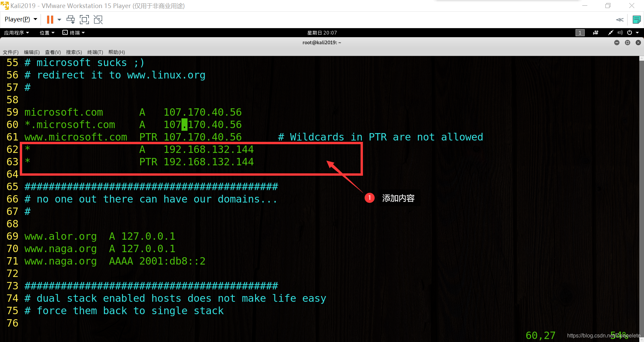Viewport: 644px width, 342px height.
Task: Open the 终端 app menu in top bar
Action: click(74, 33)
